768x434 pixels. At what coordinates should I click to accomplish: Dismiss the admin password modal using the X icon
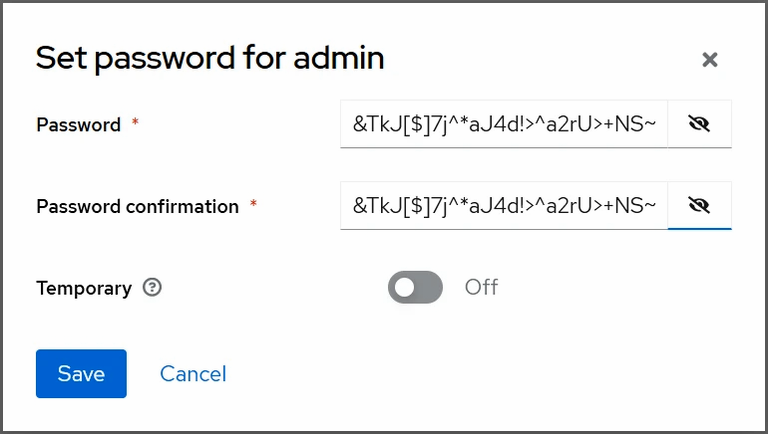pyautogui.click(x=710, y=60)
